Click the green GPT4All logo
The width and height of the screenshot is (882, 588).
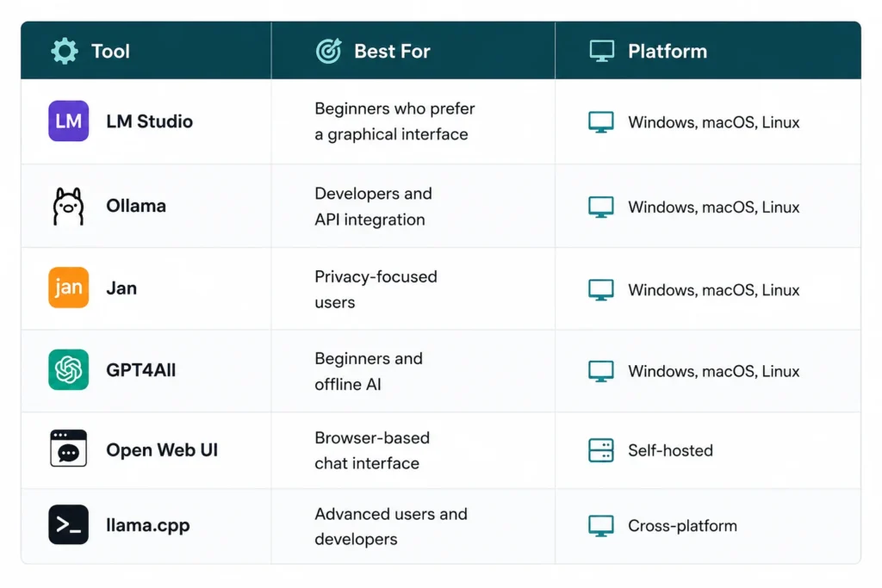coord(69,369)
